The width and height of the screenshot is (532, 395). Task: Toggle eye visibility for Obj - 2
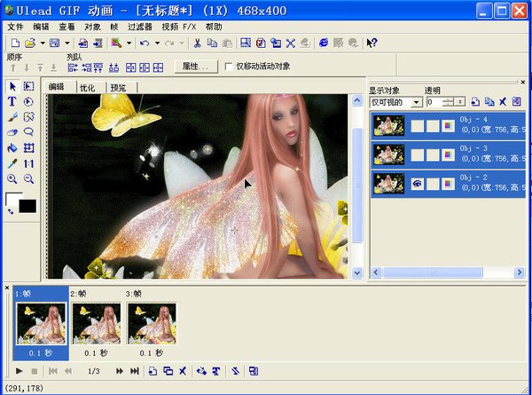[x=416, y=184]
